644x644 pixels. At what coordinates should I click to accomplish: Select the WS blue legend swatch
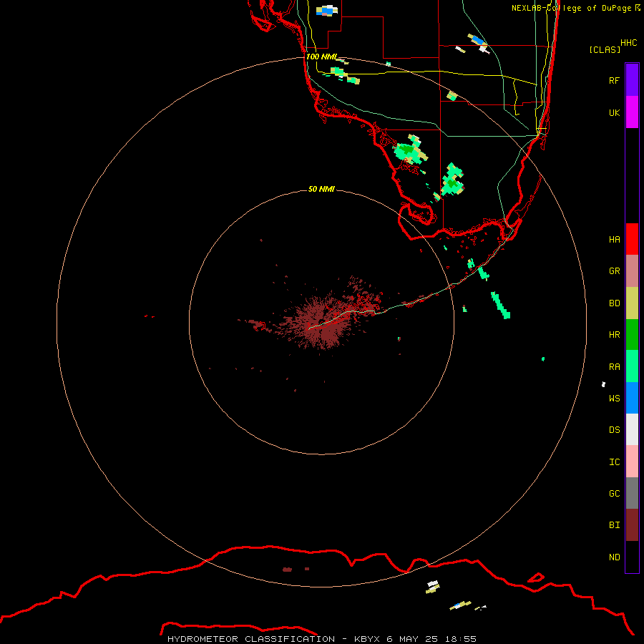point(632,398)
